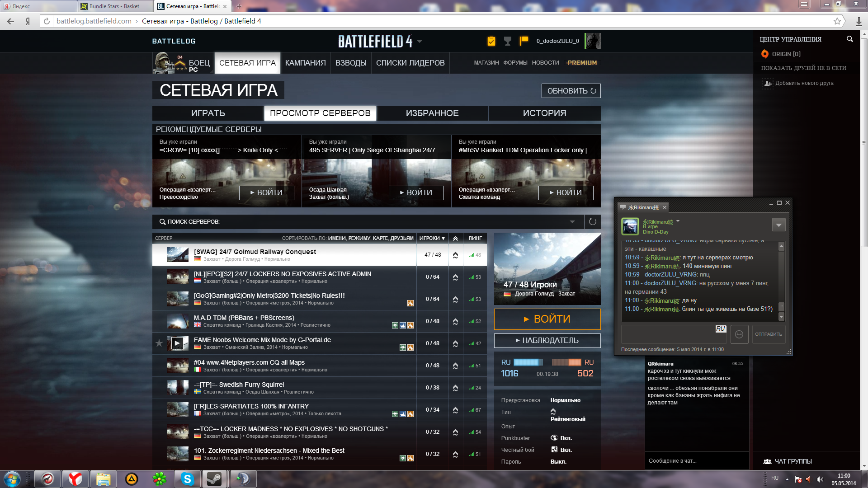Screen dimensions: 868x488
Task: Open the КАМПАНИЯ menu item
Action: tap(306, 63)
